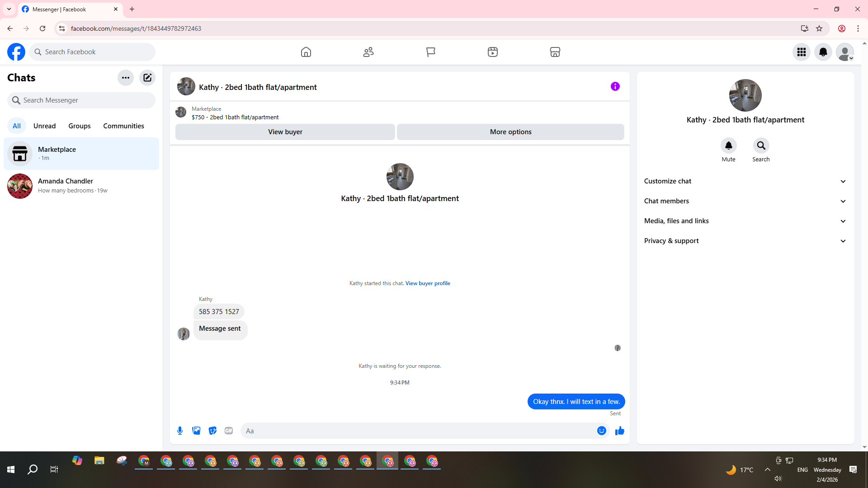Open the Marketplace icon in top navigation

(555, 52)
